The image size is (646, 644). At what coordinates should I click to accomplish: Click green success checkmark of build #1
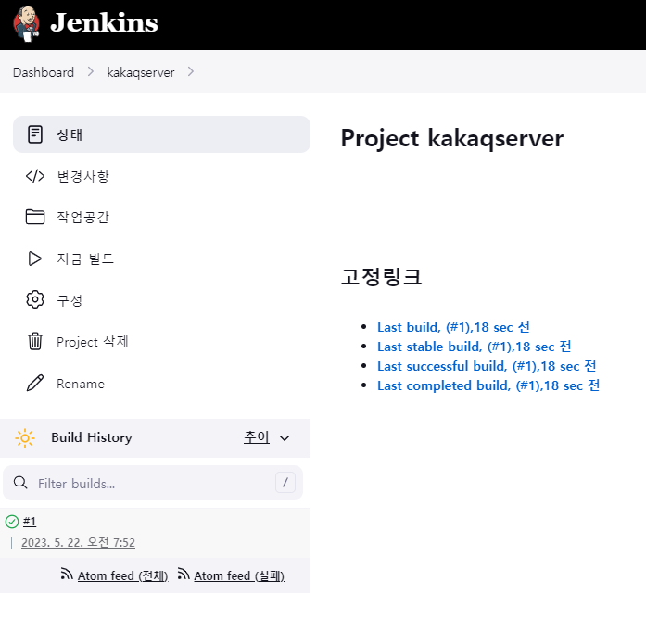coord(12,522)
